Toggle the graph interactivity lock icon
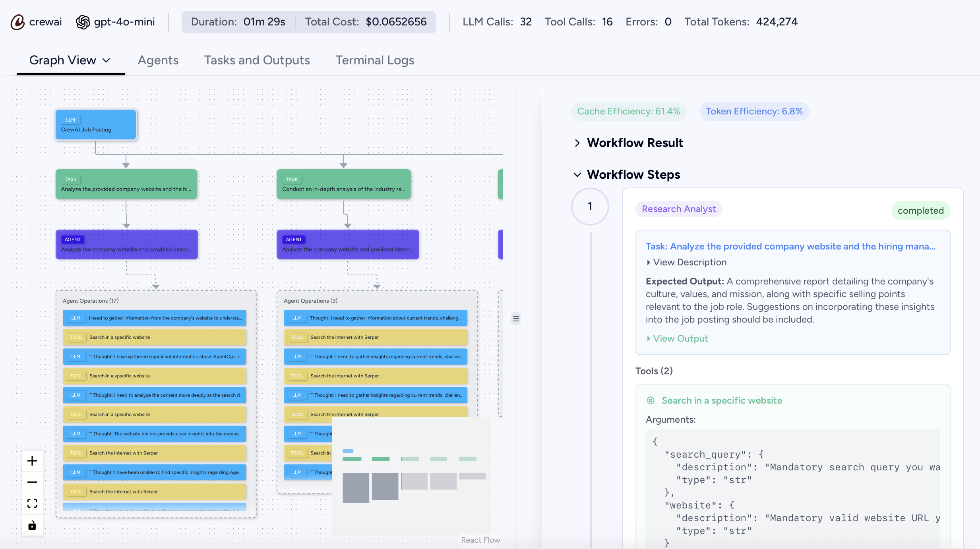Image resolution: width=980 pixels, height=549 pixels. pyautogui.click(x=32, y=525)
